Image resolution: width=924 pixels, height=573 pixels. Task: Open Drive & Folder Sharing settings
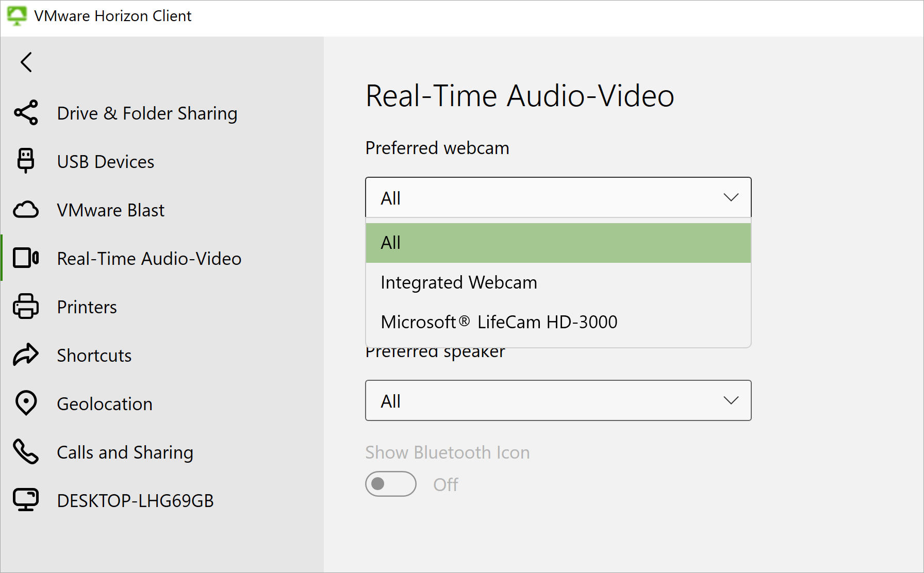coord(162,113)
